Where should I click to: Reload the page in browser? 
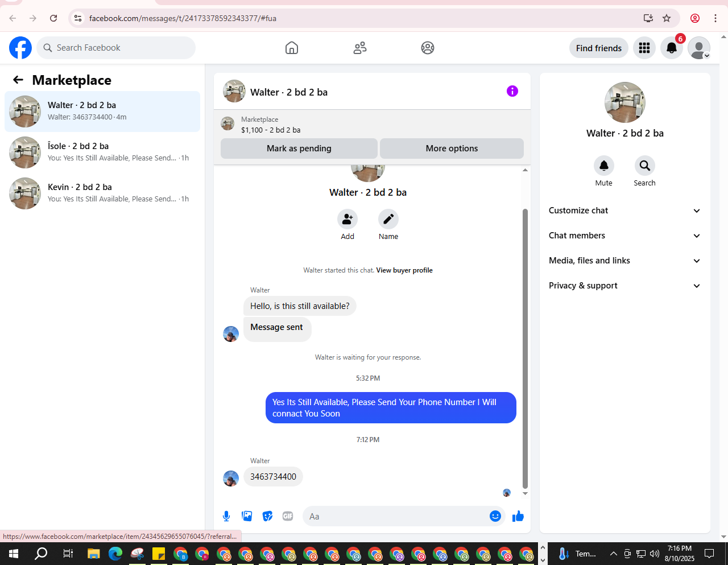click(53, 18)
